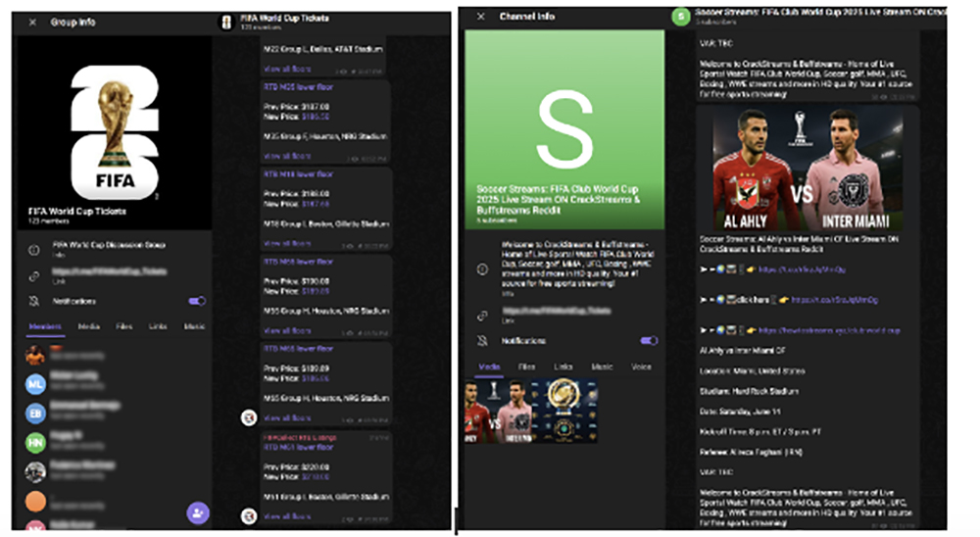Close the Group Info panel

click(x=32, y=22)
